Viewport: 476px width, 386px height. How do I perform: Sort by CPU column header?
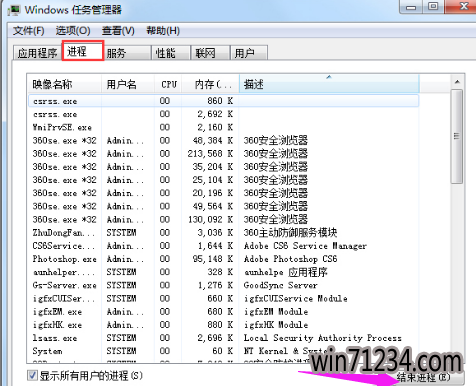(168, 84)
